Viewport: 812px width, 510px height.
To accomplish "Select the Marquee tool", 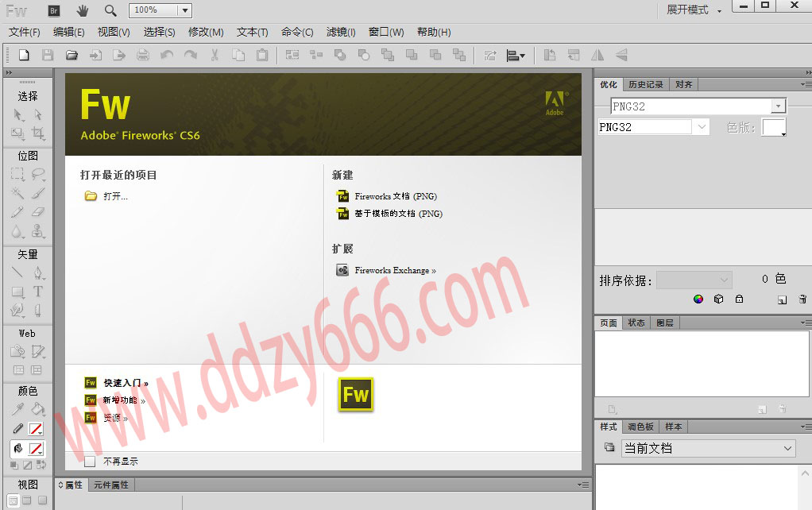I will pos(17,174).
